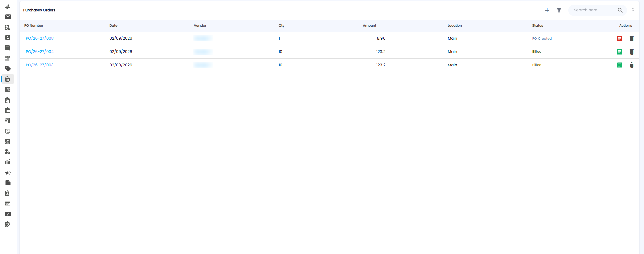The width and height of the screenshot is (644, 254).
Task: Open the wallet icon in sidebar
Action: click(7, 89)
